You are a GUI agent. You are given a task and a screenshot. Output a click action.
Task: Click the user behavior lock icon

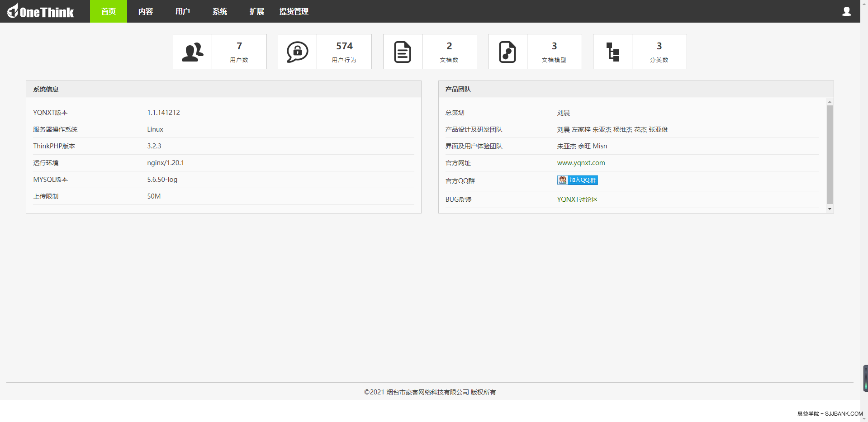coord(297,52)
